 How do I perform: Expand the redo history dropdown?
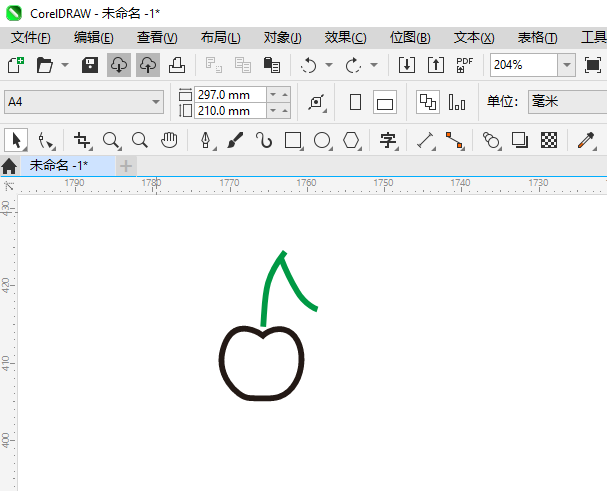click(374, 65)
